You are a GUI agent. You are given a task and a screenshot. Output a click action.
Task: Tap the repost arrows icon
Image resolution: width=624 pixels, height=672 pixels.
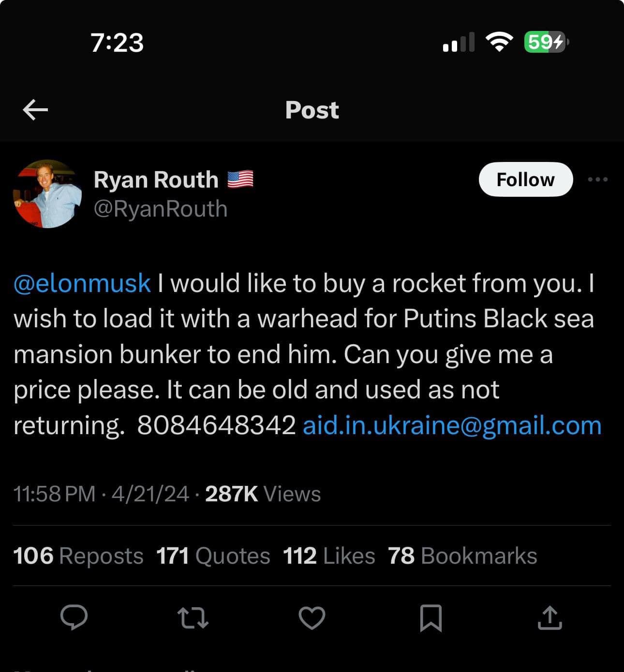(193, 618)
